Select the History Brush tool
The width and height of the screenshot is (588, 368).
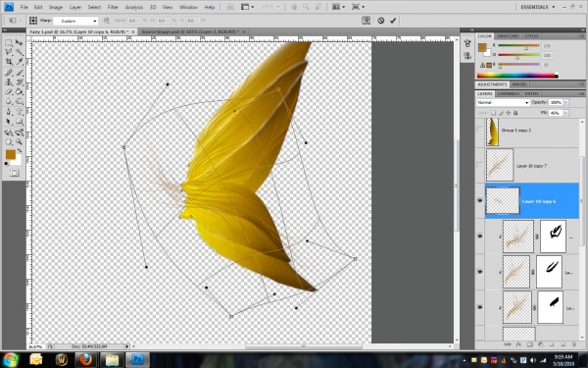pyautogui.click(x=20, y=81)
